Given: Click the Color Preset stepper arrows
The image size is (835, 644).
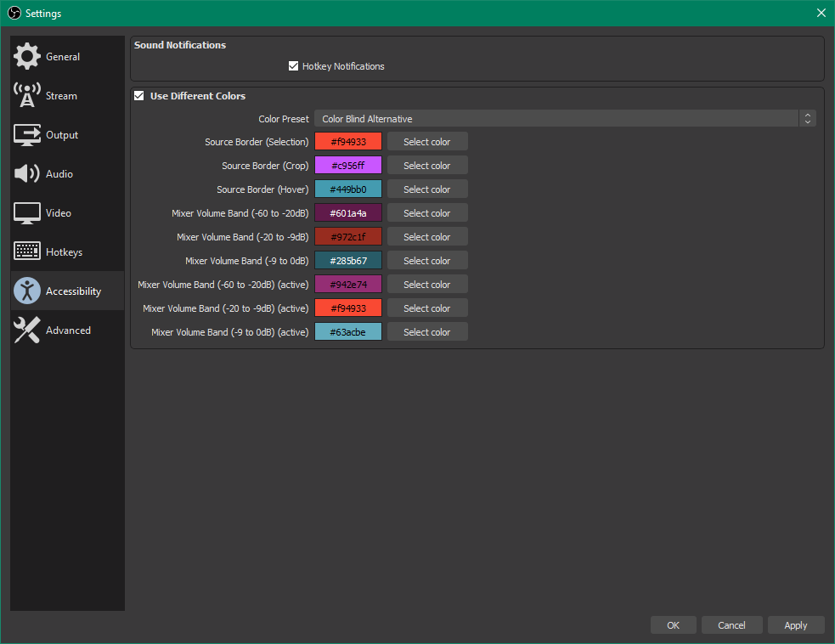Looking at the screenshot, I should tap(808, 118).
